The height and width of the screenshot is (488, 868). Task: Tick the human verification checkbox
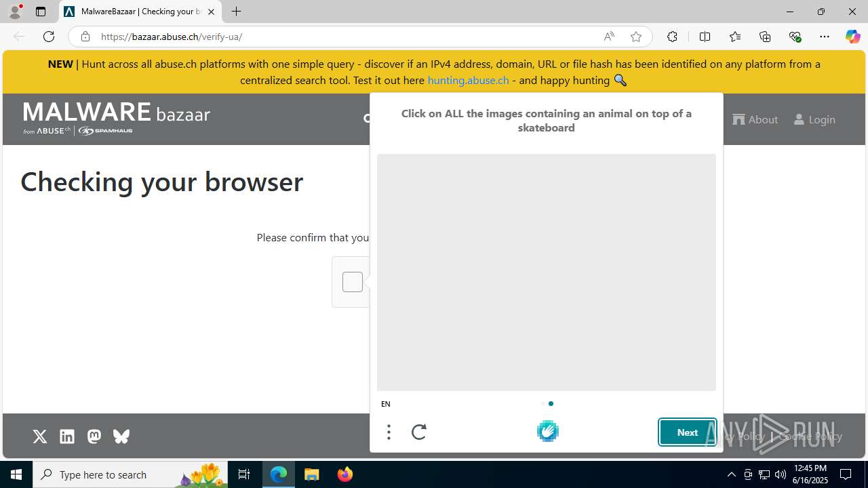[x=353, y=282]
